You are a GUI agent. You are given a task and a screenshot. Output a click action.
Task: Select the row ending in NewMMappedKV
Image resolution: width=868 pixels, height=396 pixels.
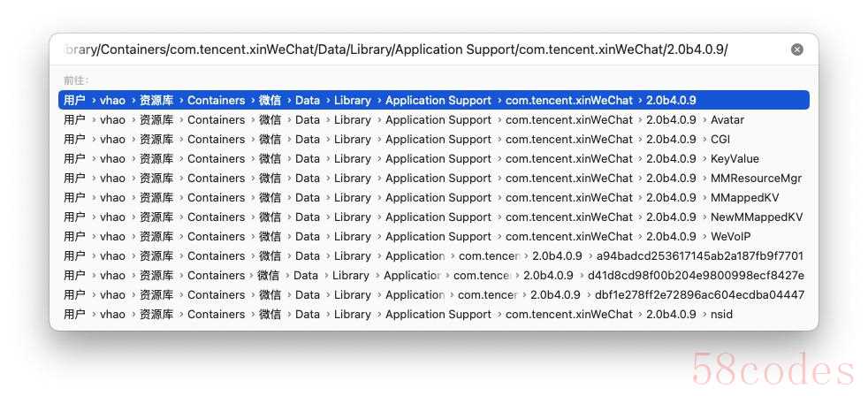(x=434, y=217)
